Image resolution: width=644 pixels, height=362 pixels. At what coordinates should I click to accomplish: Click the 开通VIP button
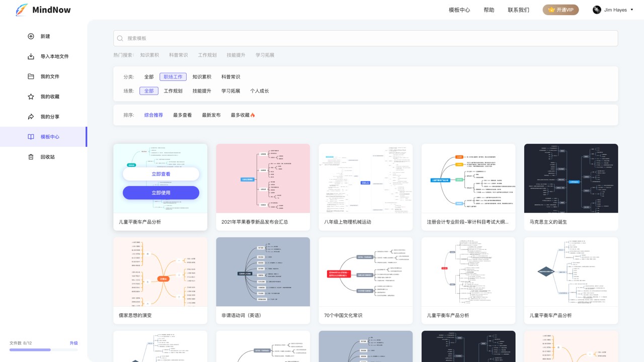[x=560, y=10]
